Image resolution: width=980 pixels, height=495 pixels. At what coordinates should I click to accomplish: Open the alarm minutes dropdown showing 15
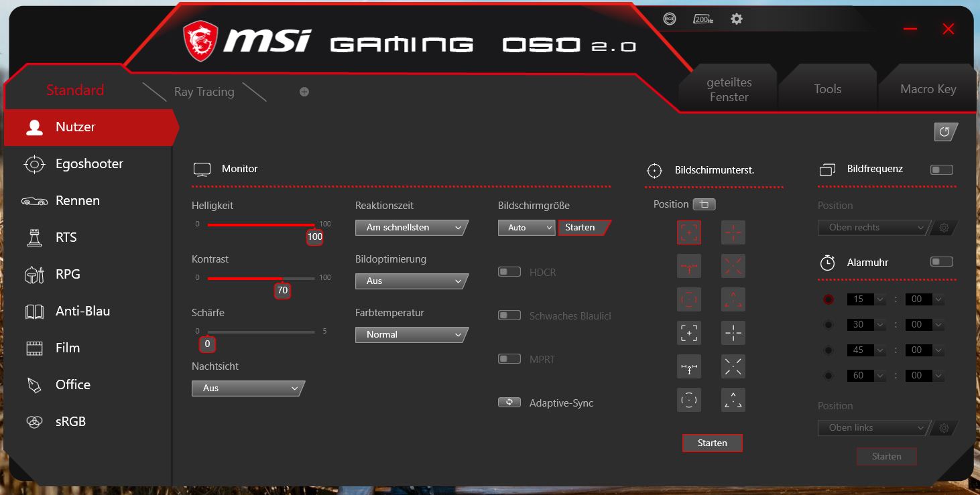(x=866, y=299)
